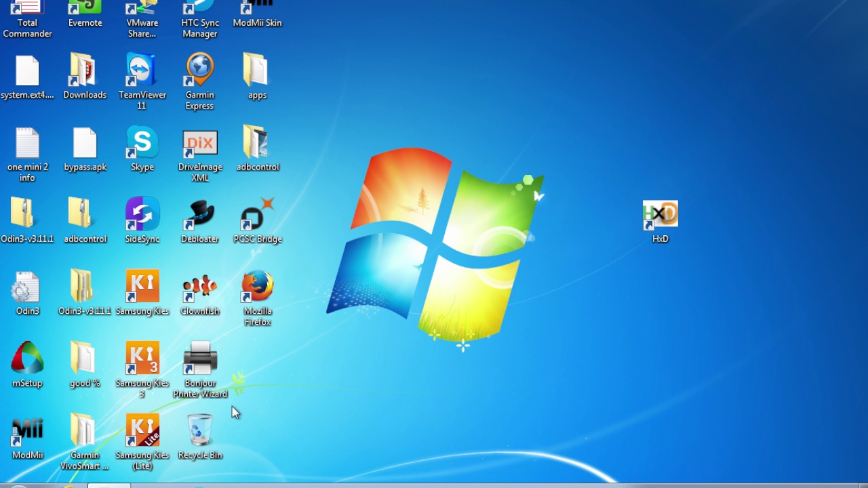Click the 'one mini 2 info' text file
The width and height of the screenshot is (868, 488).
click(x=27, y=155)
